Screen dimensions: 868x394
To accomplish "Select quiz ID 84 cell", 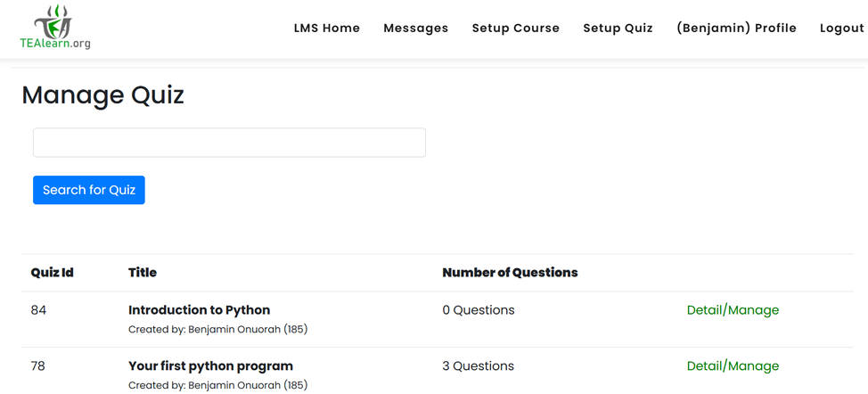I will [x=38, y=310].
